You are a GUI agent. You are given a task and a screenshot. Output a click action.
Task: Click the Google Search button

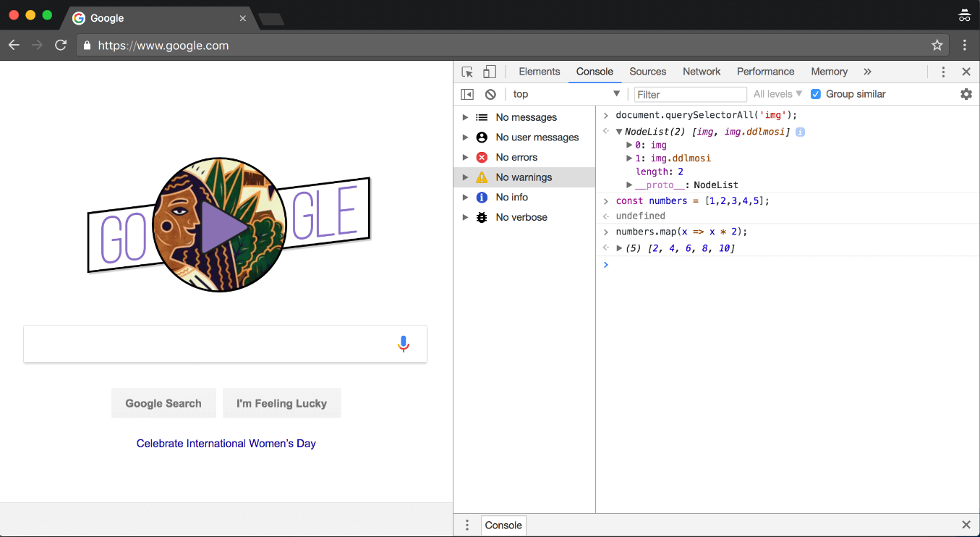[x=163, y=403]
